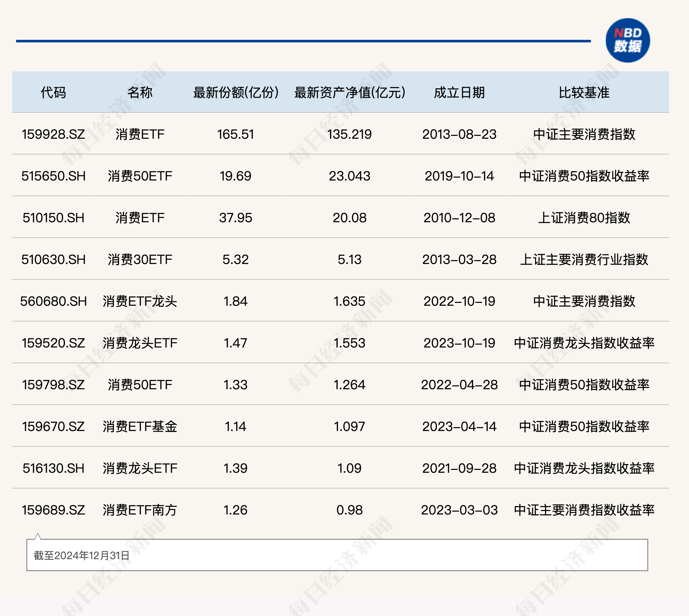
Task: Select the 代码 column header
Action: [x=53, y=92]
